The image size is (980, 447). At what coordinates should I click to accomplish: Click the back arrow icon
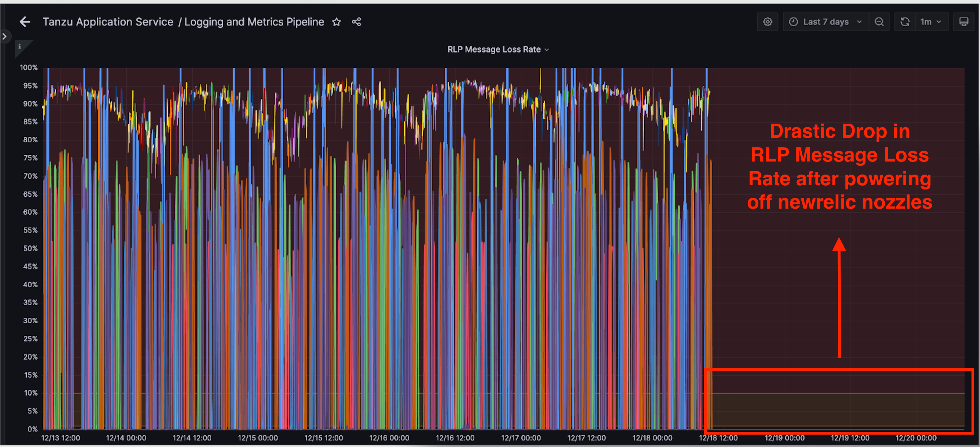click(x=25, y=22)
